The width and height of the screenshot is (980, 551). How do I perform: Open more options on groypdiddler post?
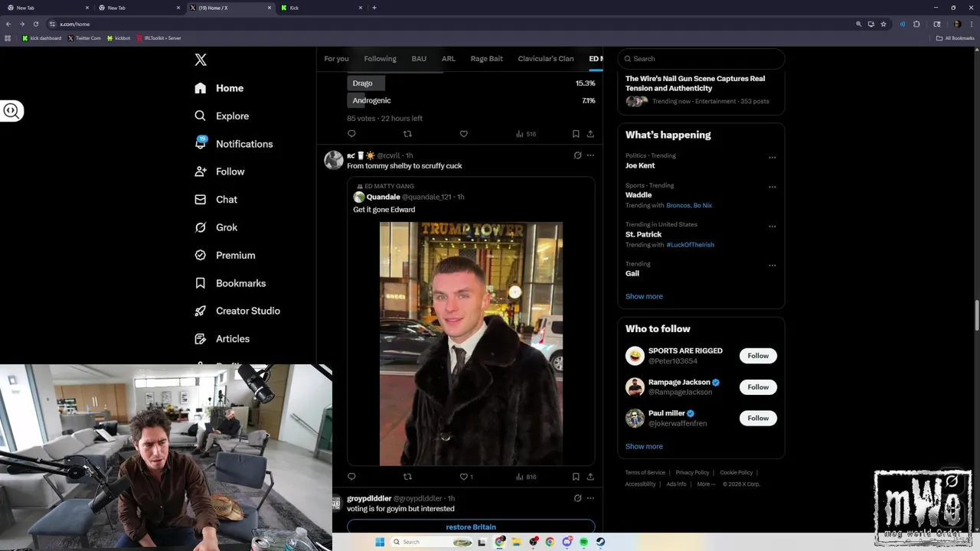pos(590,498)
